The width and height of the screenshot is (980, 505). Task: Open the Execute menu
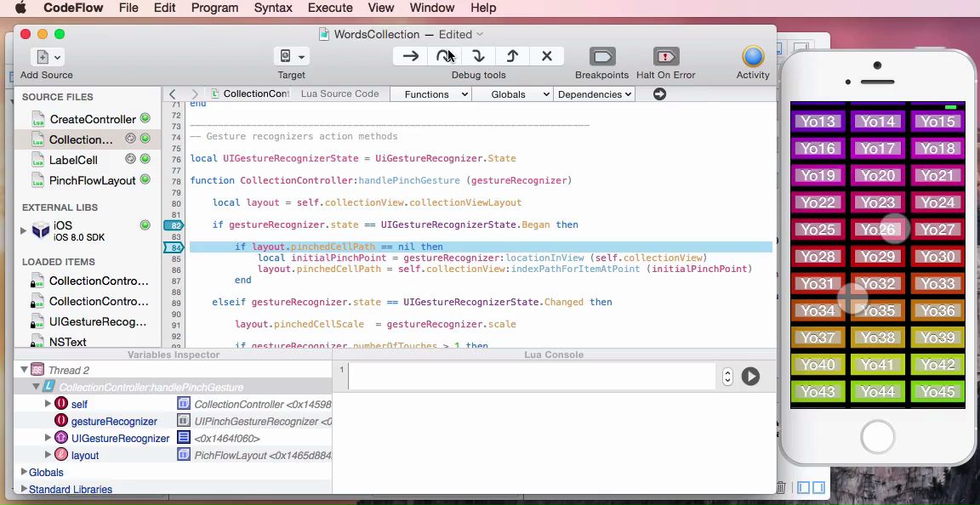coord(331,9)
